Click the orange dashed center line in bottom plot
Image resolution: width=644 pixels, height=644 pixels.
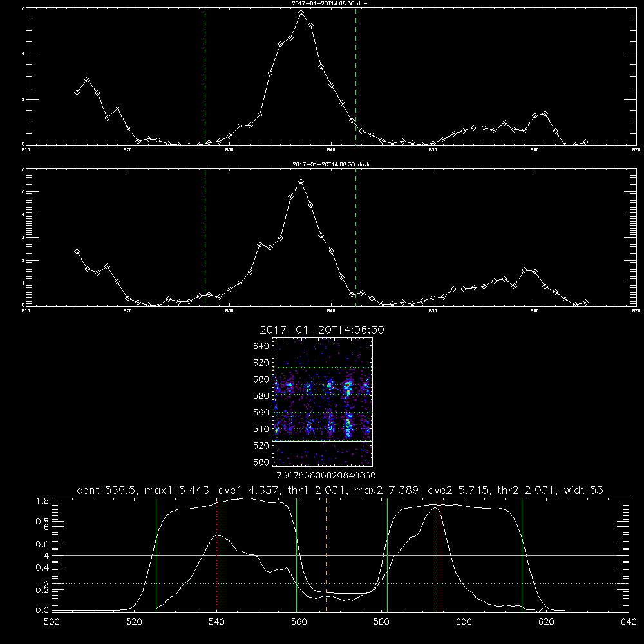[326, 554]
